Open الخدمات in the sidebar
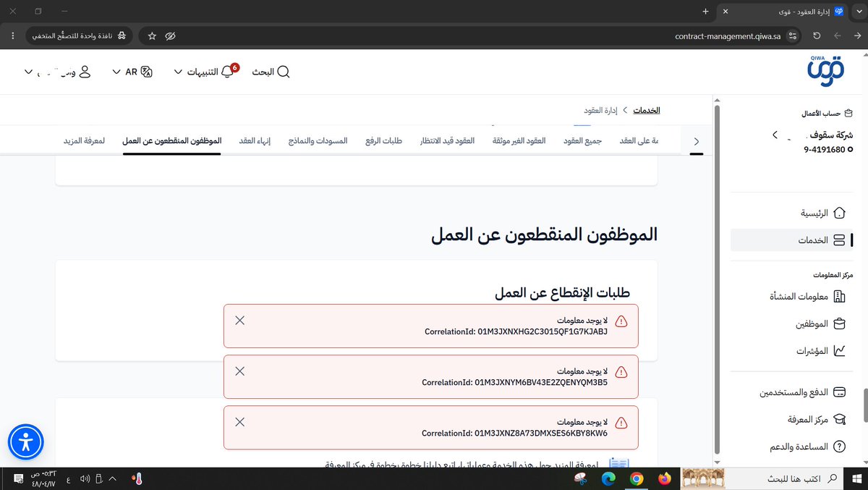The height and width of the screenshot is (490, 868). (x=791, y=240)
